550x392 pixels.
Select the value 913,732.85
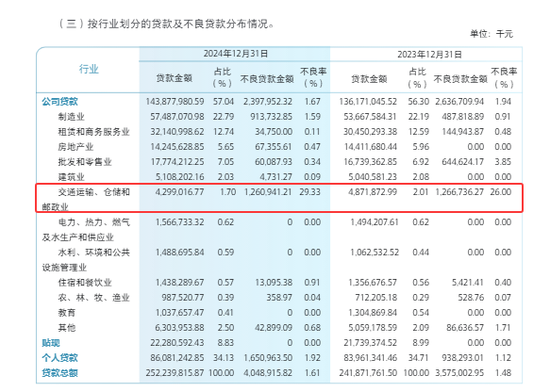(271, 117)
